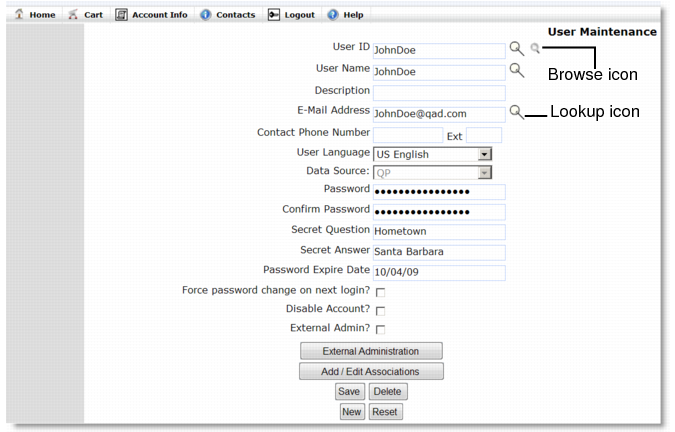Check the Disable Account checkbox
Screen dimensions: 675x432
tap(381, 311)
